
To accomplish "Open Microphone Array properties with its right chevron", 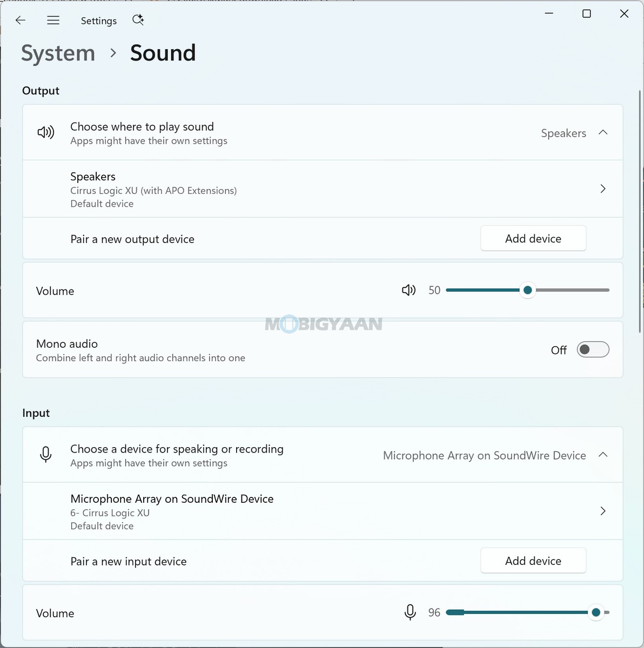I will coord(603,511).
